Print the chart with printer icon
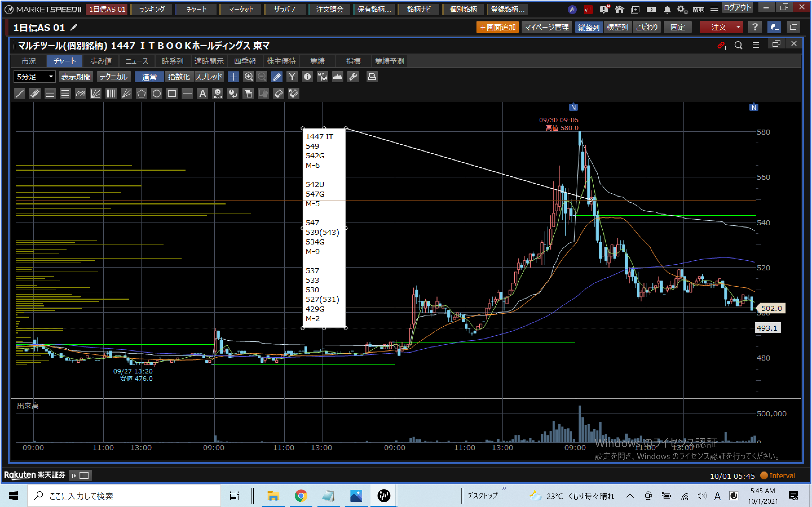 tap(372, 77)
